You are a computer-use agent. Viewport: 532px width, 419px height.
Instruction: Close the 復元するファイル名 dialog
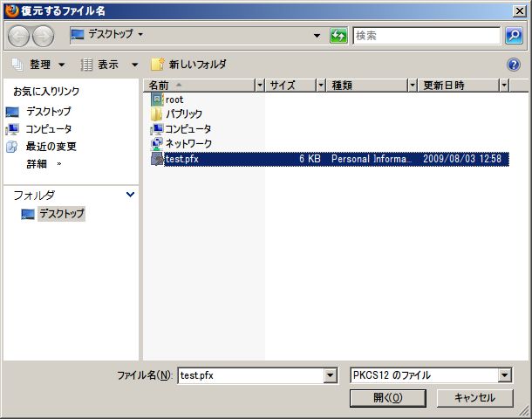(x=520, y=11)
